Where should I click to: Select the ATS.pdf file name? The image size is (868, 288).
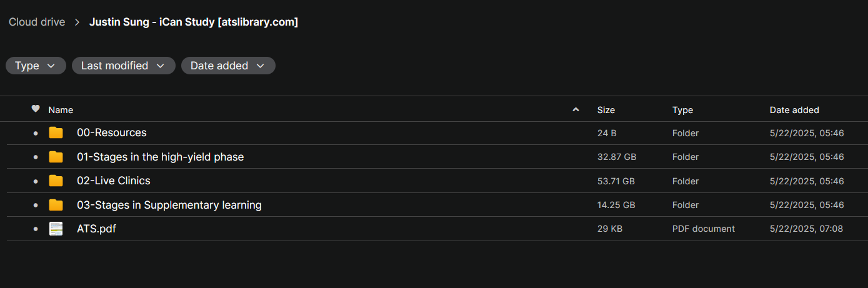(96, 229)
